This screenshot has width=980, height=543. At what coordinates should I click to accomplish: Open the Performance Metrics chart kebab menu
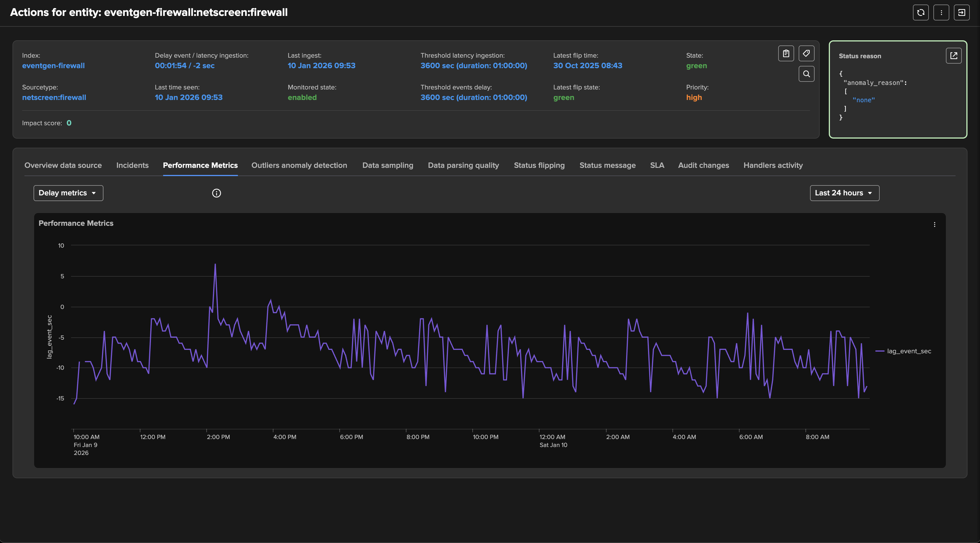pos(934,225)
